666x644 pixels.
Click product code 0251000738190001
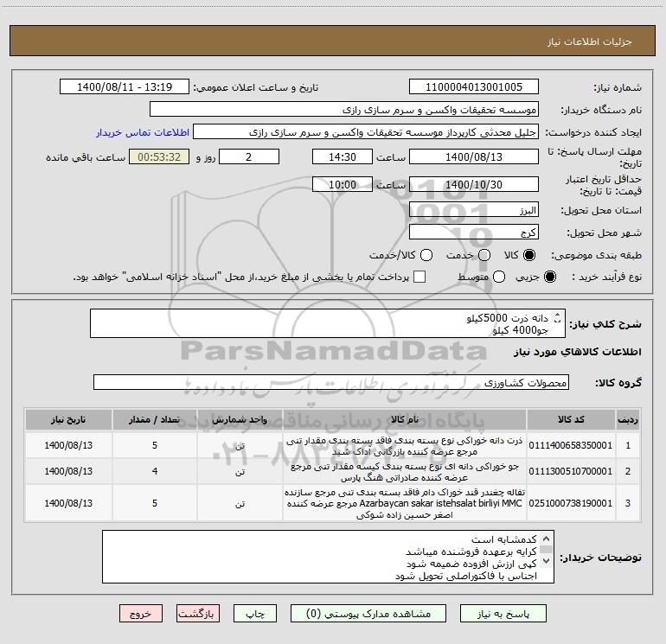pyautogui.click(x=571, y=503)
